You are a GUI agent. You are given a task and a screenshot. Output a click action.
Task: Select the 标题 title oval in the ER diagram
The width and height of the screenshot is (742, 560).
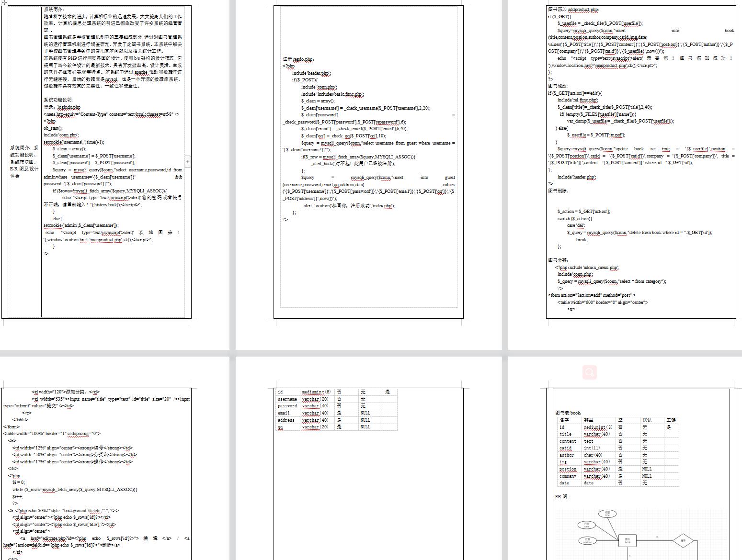(607, 514)
